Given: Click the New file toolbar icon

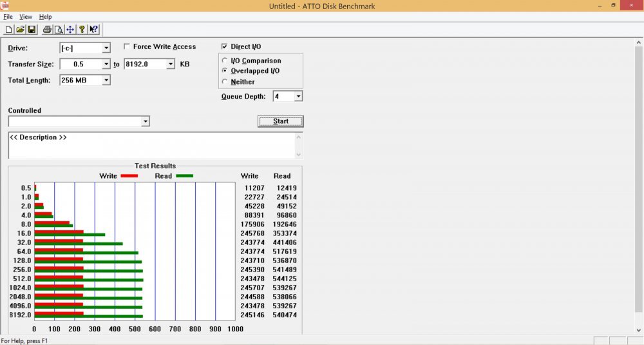Looking at the screenshot, I should coord(9,30).
